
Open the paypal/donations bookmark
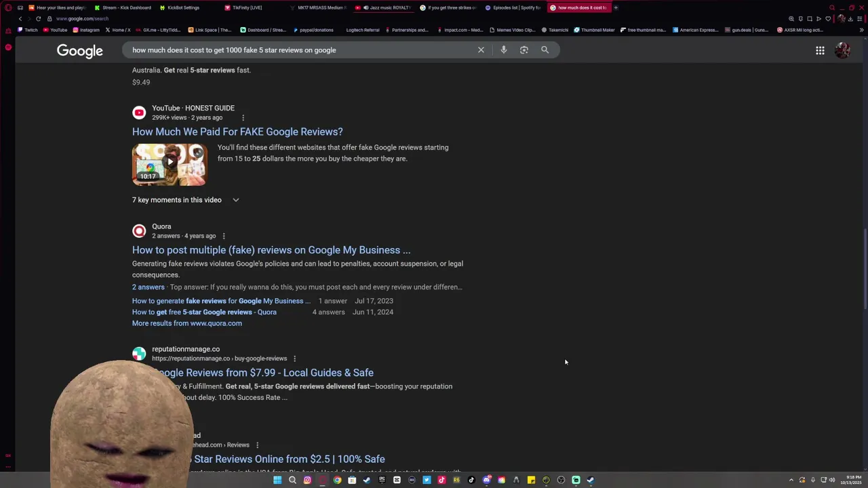[313, 30]
